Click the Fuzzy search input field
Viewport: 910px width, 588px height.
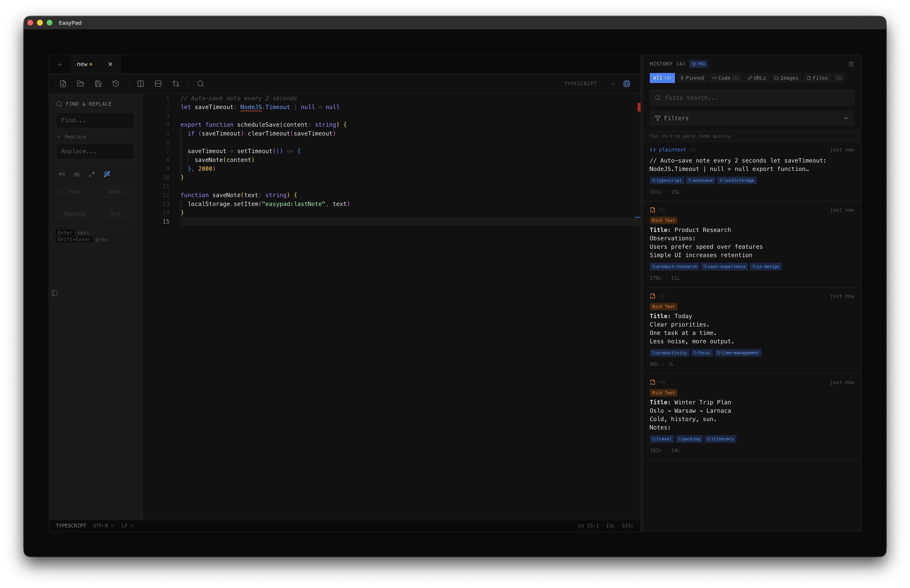[752, 98]
